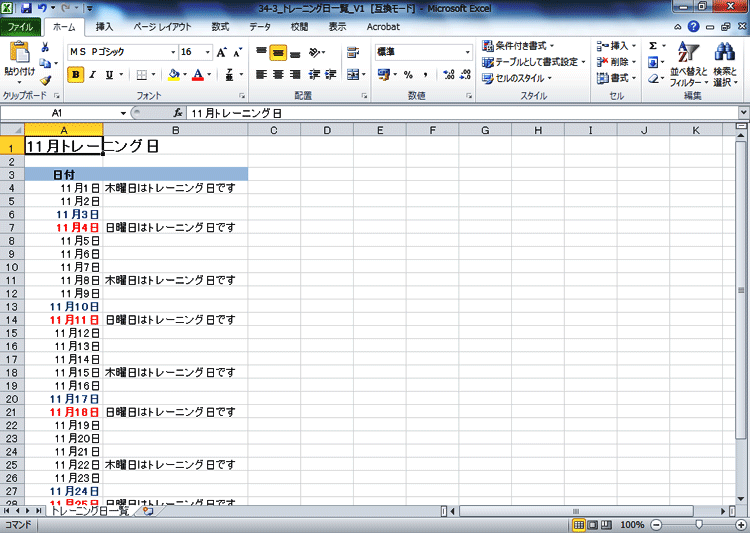Click the decrease indent icon
Viewport: 750px width, 533px height.
(314, 75)
